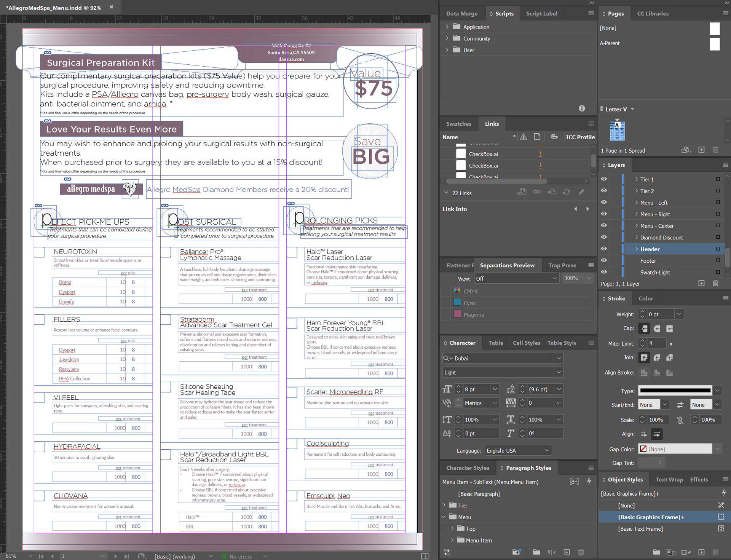The image size is (731, 560).
Task: Click the Edit Original pencil icon
Action: coord(581,192)
